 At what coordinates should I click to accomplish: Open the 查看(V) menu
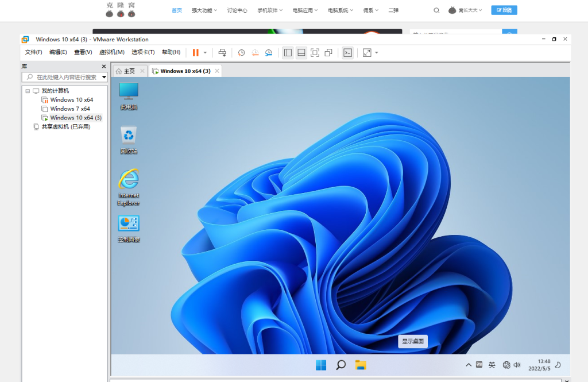click(x=83, y=52)
